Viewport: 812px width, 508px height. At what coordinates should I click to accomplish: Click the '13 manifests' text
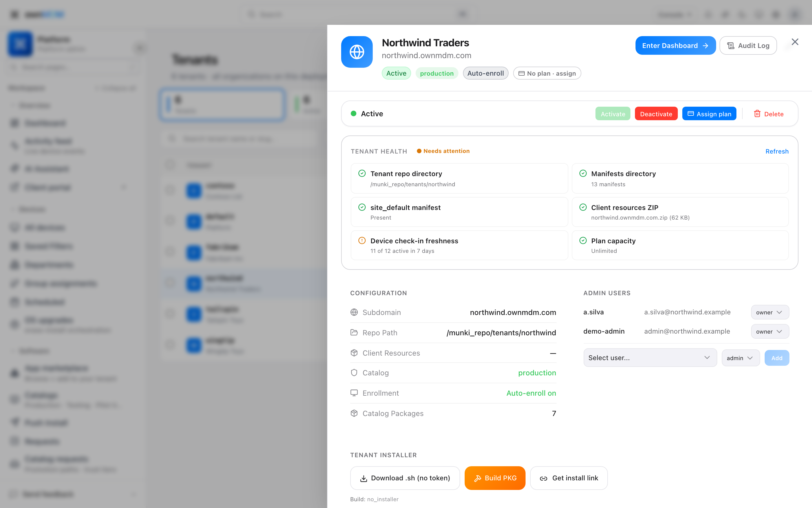click(608, 184)
